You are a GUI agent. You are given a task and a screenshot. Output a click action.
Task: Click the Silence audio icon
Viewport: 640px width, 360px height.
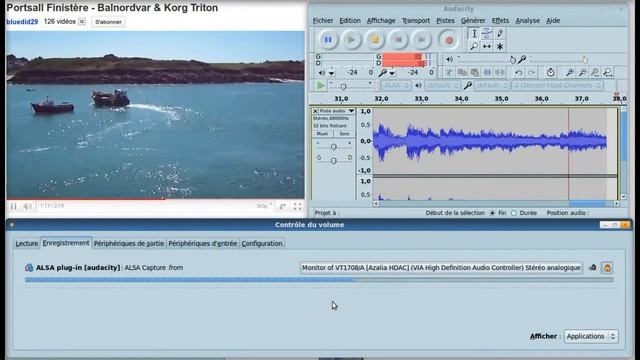pos(500,73)
